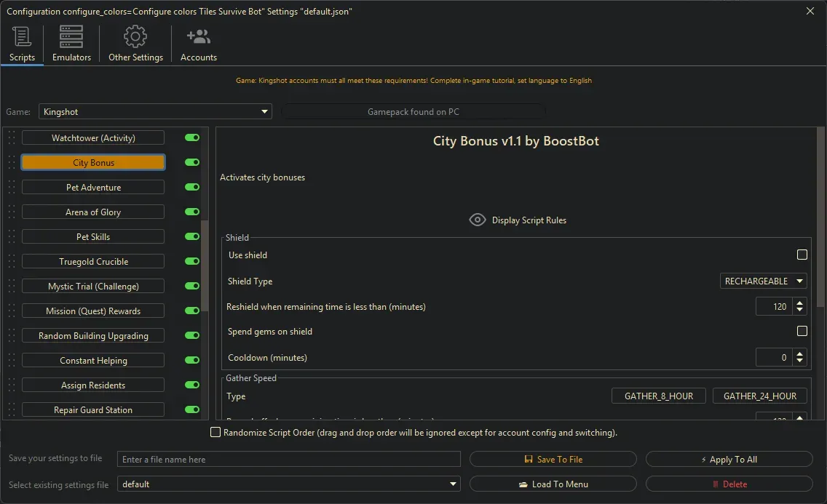Select the Mission (Quest) Rewards script
Viewport: 827px width, 504px height.
click(92, 311)
